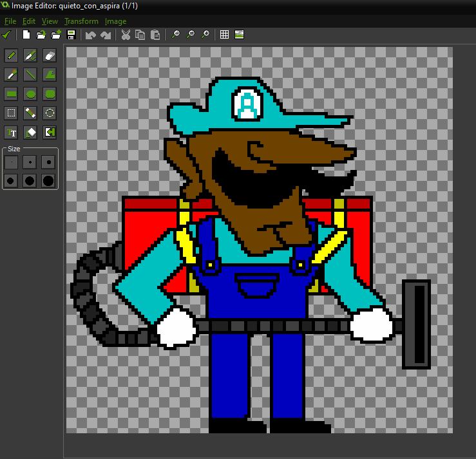Zoom out with the minus magnifier
Screen dimensions: 476x459
click(x=176, y=35)
